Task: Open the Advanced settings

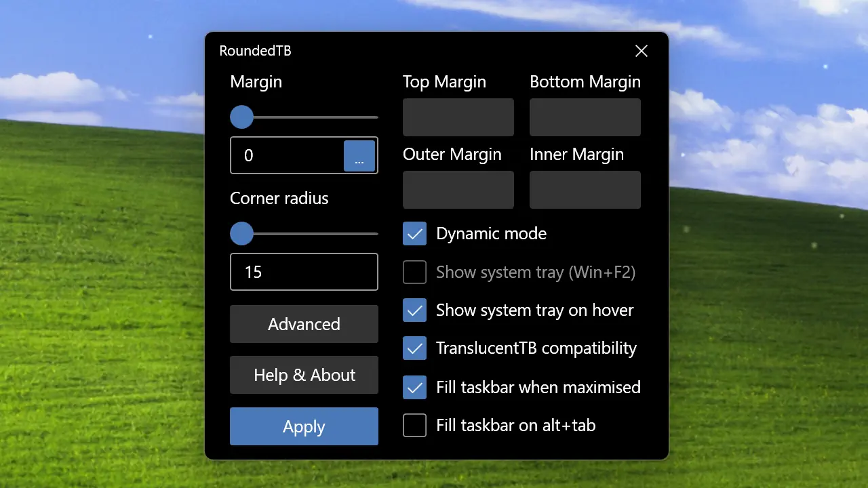Action: click(x=304, y=324)
